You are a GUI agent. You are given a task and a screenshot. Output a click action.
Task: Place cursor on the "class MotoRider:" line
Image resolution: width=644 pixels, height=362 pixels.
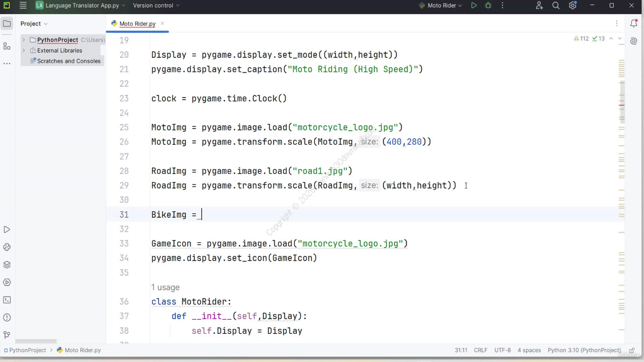point(191,302)
